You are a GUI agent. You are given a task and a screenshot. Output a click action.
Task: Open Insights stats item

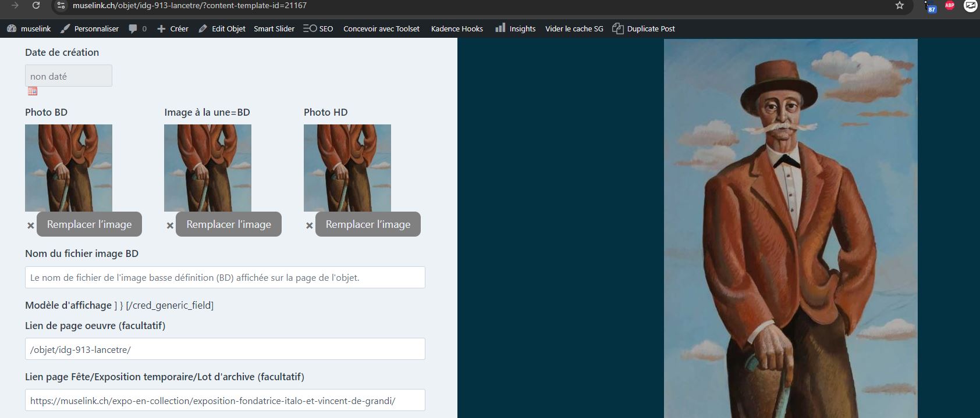pyautogui.click(x=516, y=28)
